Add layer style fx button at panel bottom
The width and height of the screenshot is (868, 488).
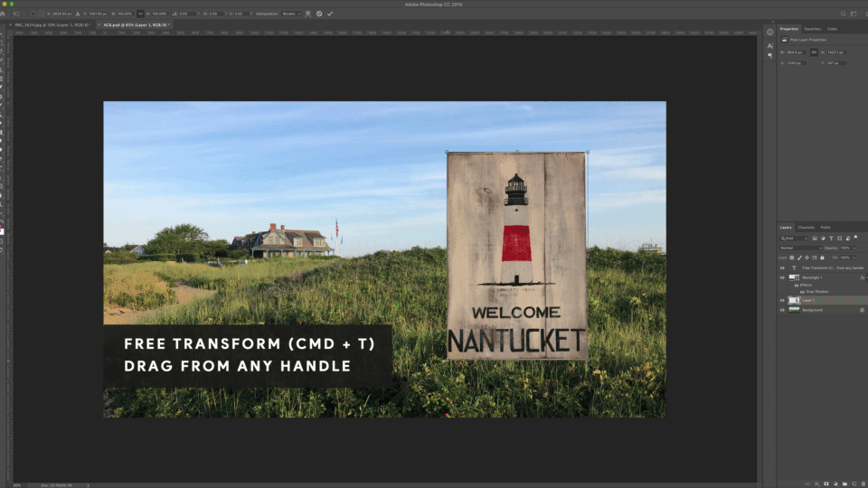(817, 484)
